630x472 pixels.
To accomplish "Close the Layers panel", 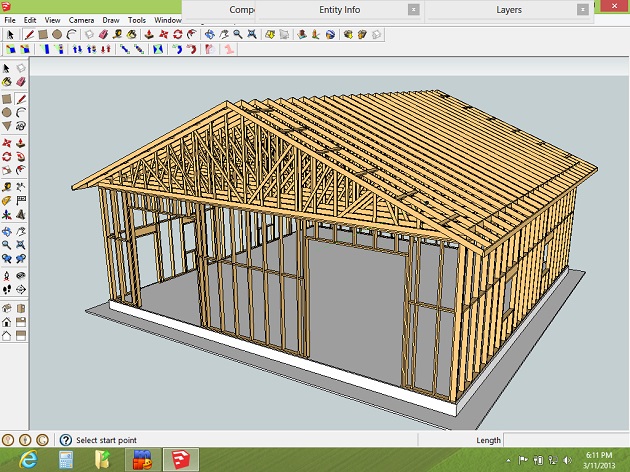I will [x=582, y=10].
